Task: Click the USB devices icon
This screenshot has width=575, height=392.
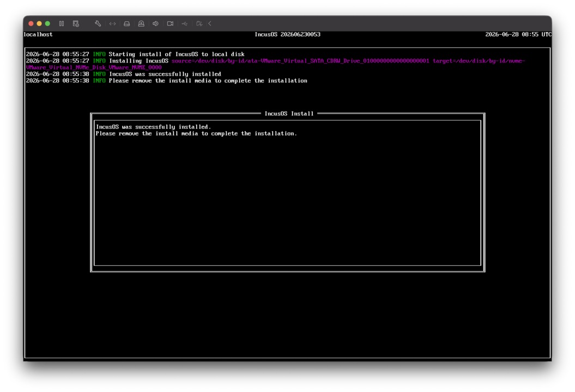Action: [x=184, y=23]
